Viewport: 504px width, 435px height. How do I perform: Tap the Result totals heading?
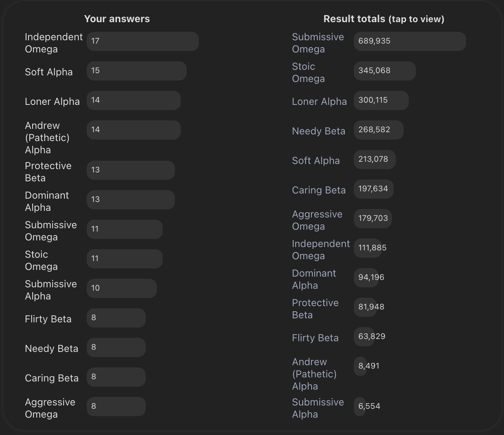tap(384, 19)
